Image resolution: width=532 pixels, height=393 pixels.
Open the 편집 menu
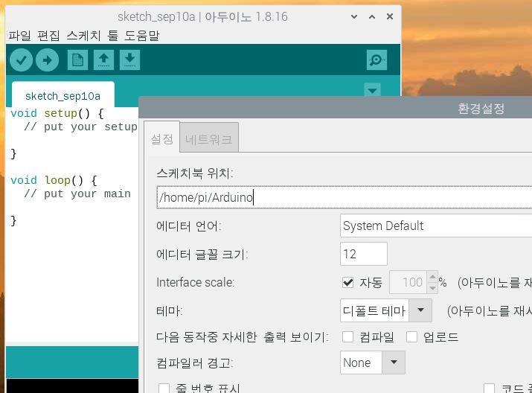48,35
